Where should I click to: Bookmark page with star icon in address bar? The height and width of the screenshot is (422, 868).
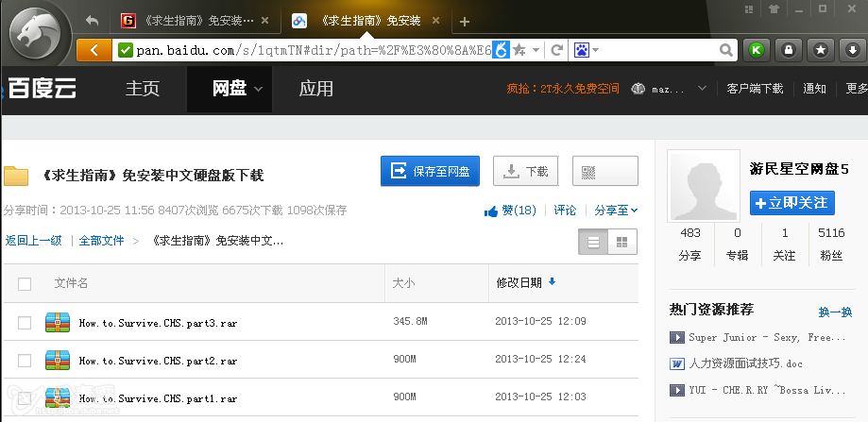(519, 50)
